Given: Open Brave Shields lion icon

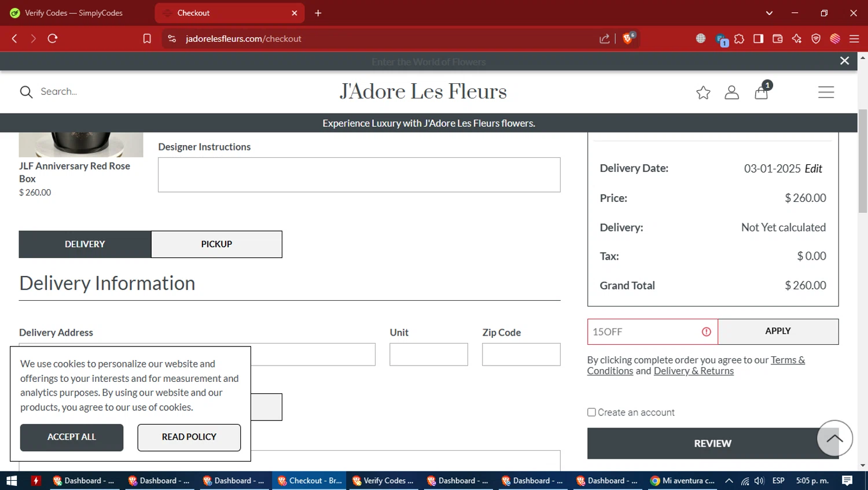Looking at the screenshot, I should (x=628, y=38).
